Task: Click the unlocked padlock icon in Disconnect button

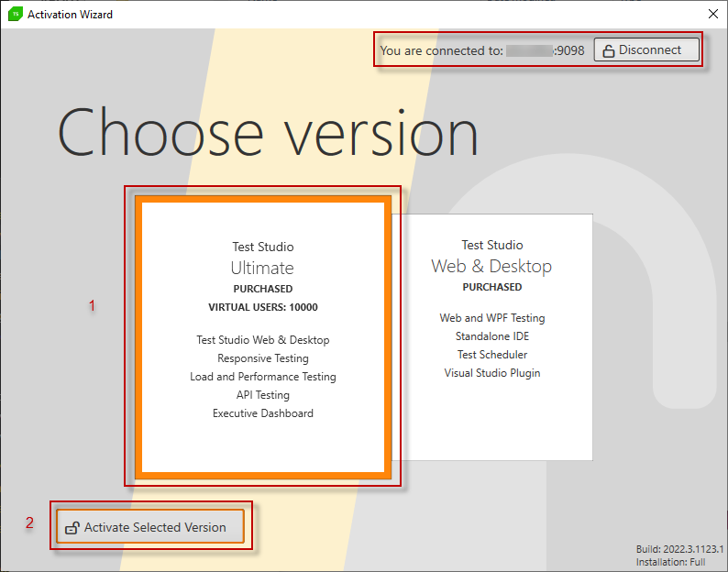Action: [608, 50]
